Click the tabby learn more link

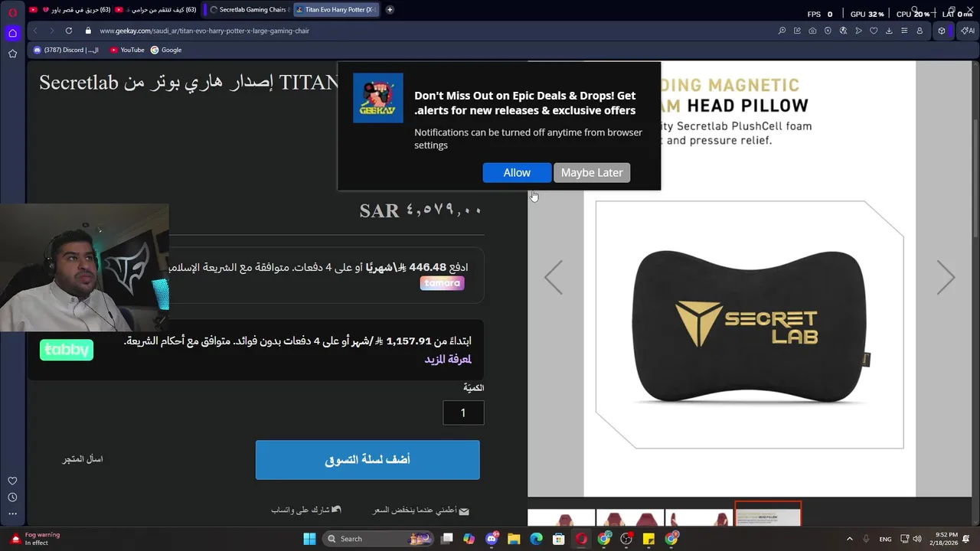tap(448, 359)
